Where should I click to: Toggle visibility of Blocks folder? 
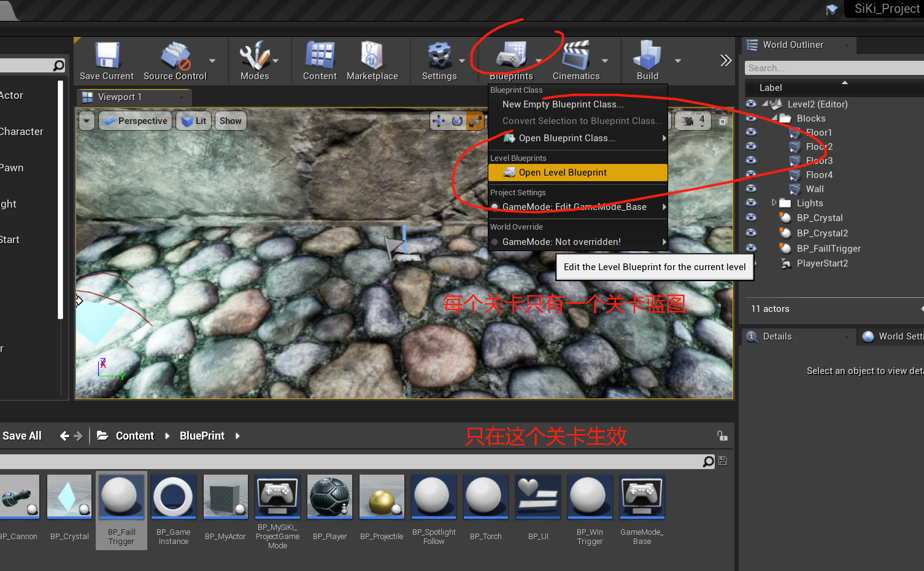751,118
